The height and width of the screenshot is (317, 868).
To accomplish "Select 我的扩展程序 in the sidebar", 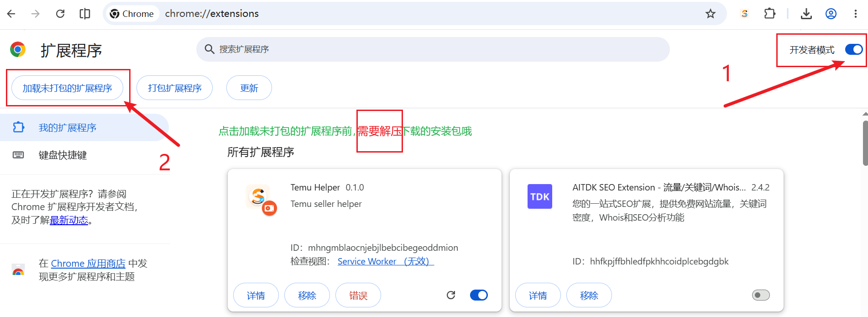I will [84, 127].
